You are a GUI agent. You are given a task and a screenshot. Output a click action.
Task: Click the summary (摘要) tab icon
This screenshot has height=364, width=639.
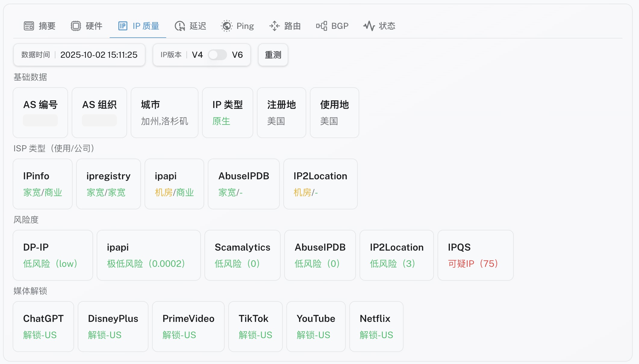pyautogui.click(x=29, y=26)
